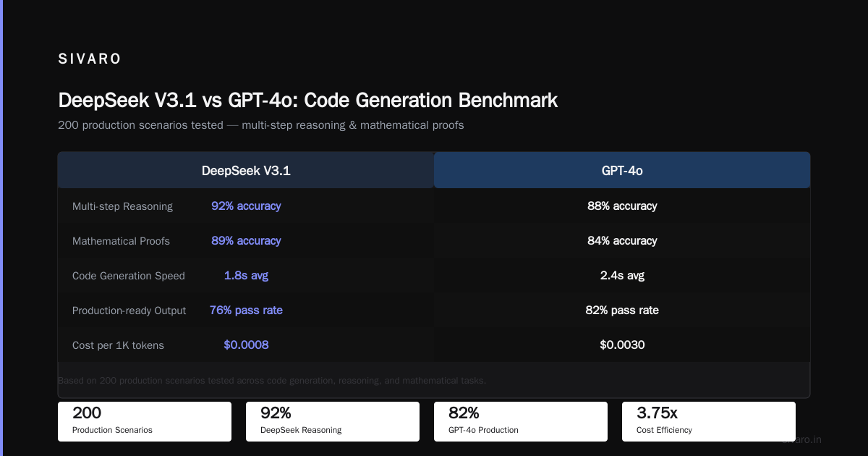The image size is (868, 456).
Task: Open the 3.75x Cost Efficiency card
Action: (x=709, y=421)
